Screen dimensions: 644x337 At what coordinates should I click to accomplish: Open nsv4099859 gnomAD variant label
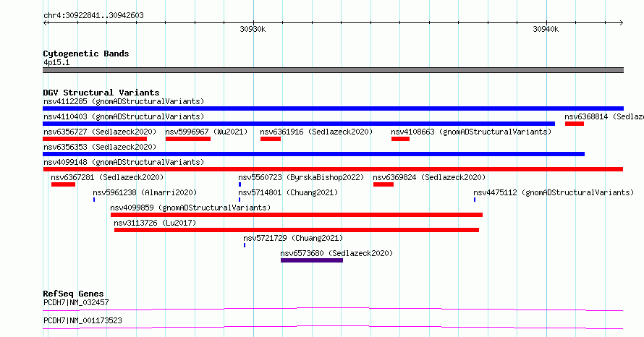pos(190,208)
